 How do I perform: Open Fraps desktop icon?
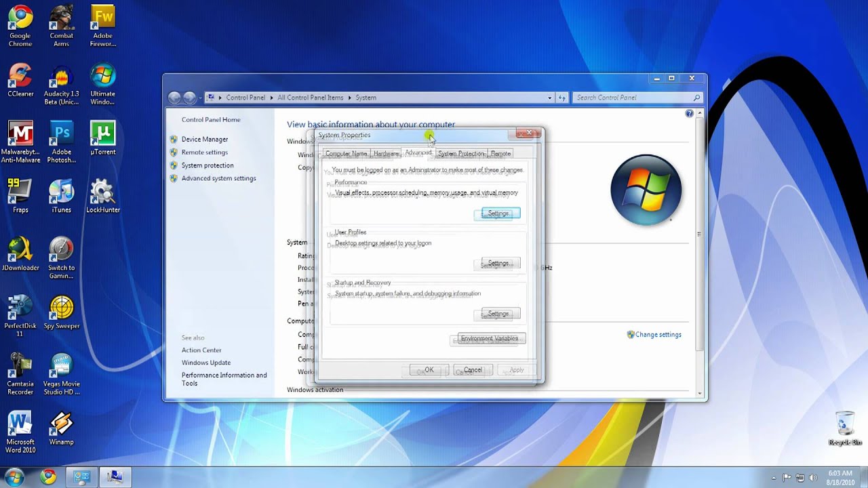point(20,196)
